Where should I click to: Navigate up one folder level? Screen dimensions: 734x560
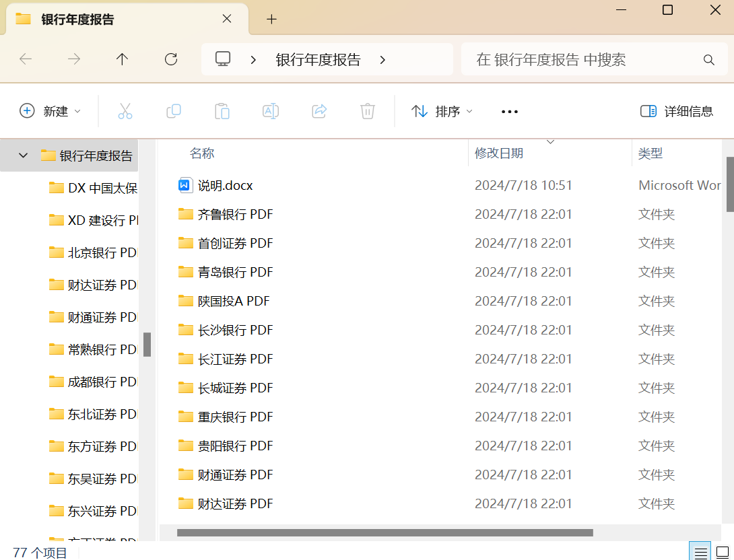coord(122,59)
